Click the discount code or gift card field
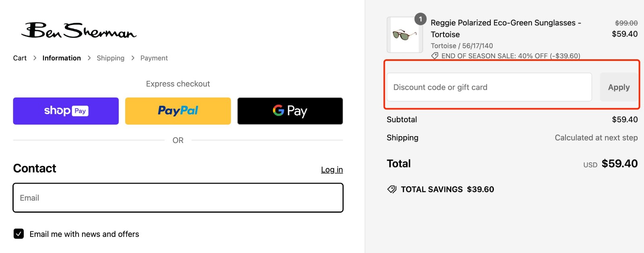Viewport: 644px width, 253px height. tap(489, 87)
